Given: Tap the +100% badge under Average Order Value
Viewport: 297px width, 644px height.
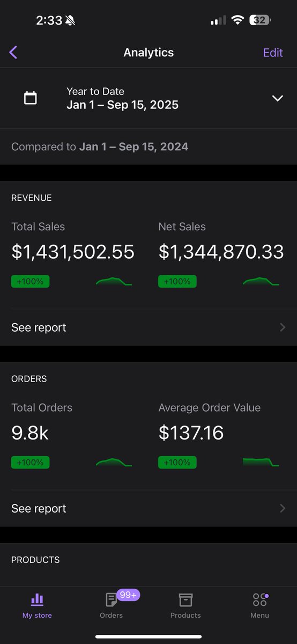Looking at the screenshot, I should 177,462.
